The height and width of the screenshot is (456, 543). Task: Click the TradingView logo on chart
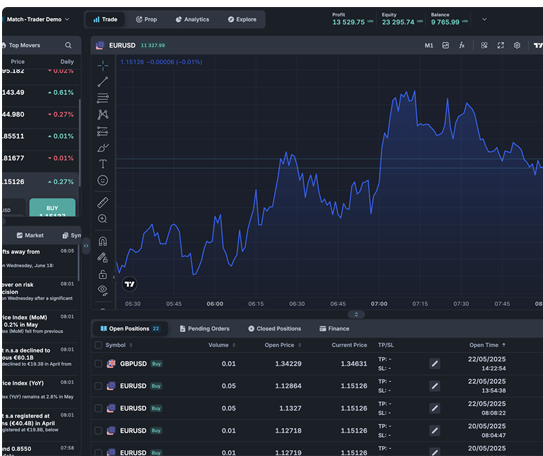click(130, 284)
